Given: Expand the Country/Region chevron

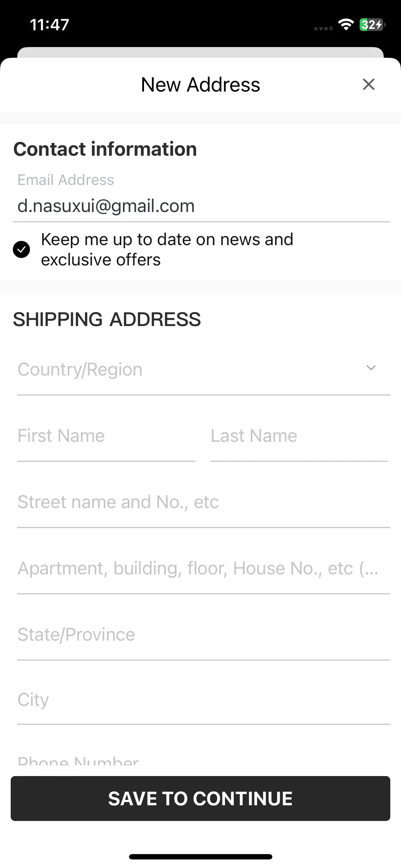Looking at the screenshot, I should [x=371, y=368].
